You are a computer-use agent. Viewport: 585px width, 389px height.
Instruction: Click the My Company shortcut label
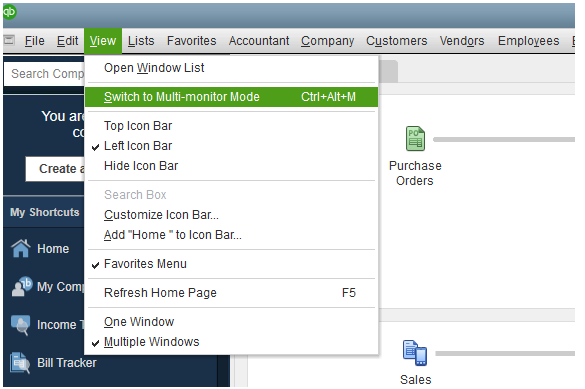point(60,287)
